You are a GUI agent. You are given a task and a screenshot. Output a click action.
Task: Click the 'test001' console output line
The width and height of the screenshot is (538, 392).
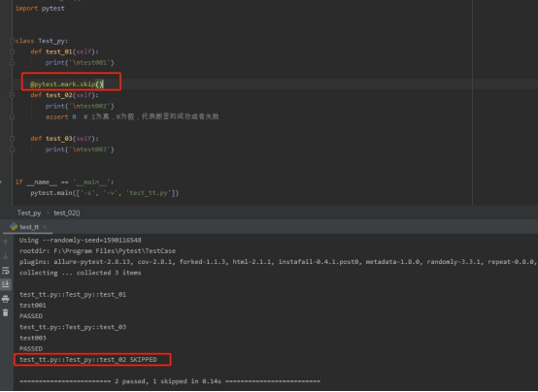point(33,306)
